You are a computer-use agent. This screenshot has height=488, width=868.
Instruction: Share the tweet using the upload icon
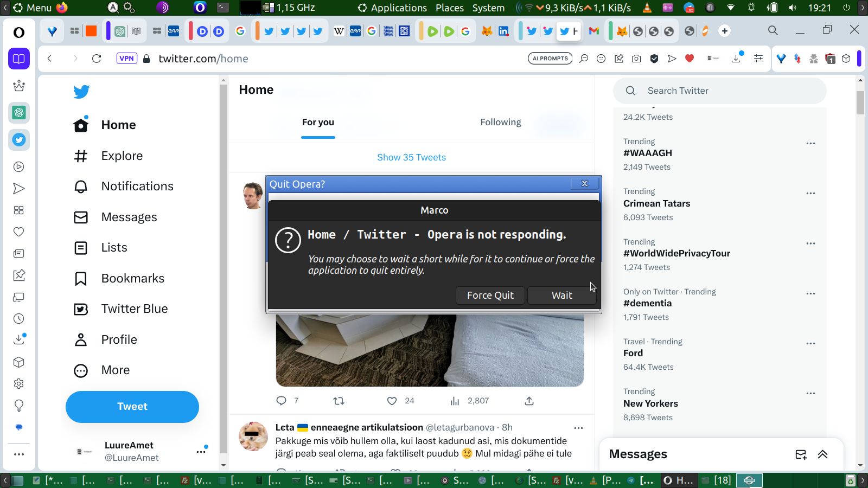point(529,401)
